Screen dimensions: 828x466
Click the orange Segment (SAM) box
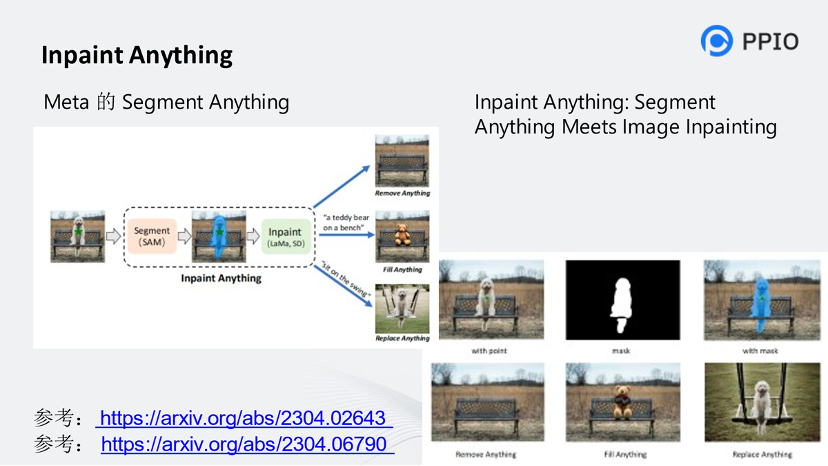pos(152,237)
